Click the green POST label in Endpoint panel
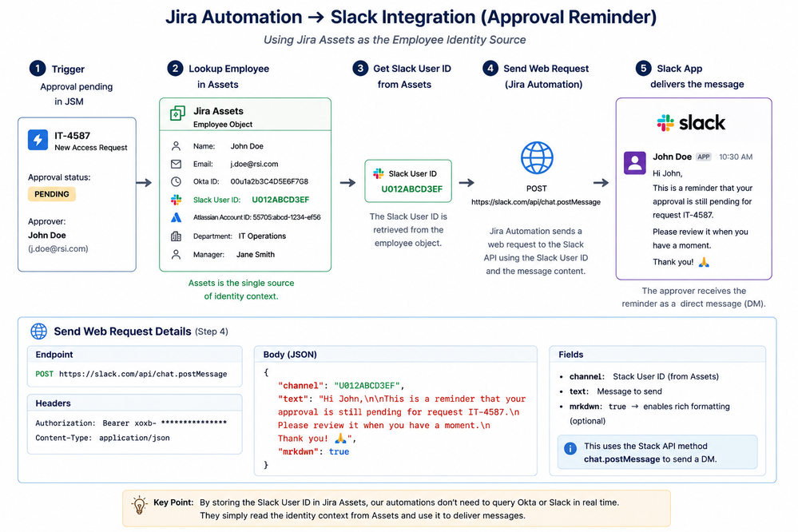The image size is (798, 532). click(x=44, y=374)
